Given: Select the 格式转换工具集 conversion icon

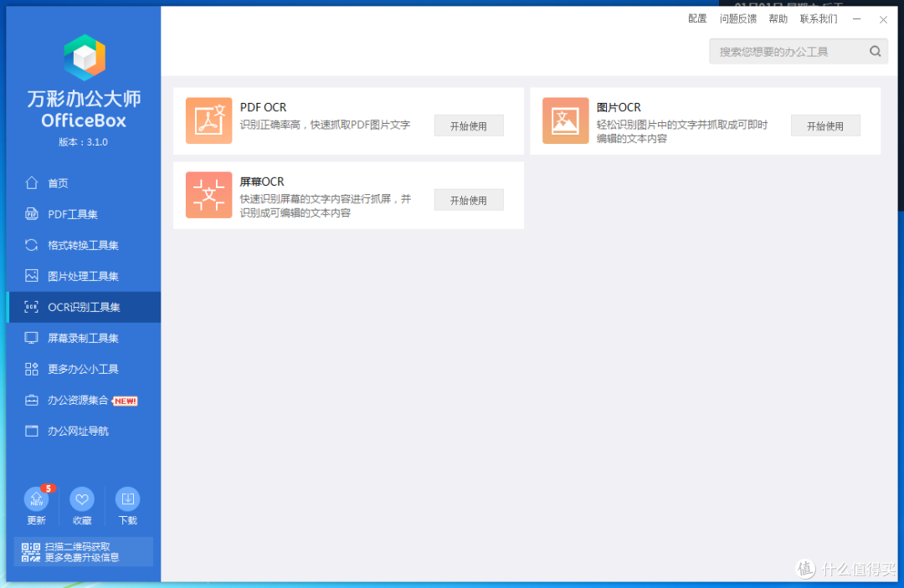Looking at the screenshot, I should tap(32, 244).
